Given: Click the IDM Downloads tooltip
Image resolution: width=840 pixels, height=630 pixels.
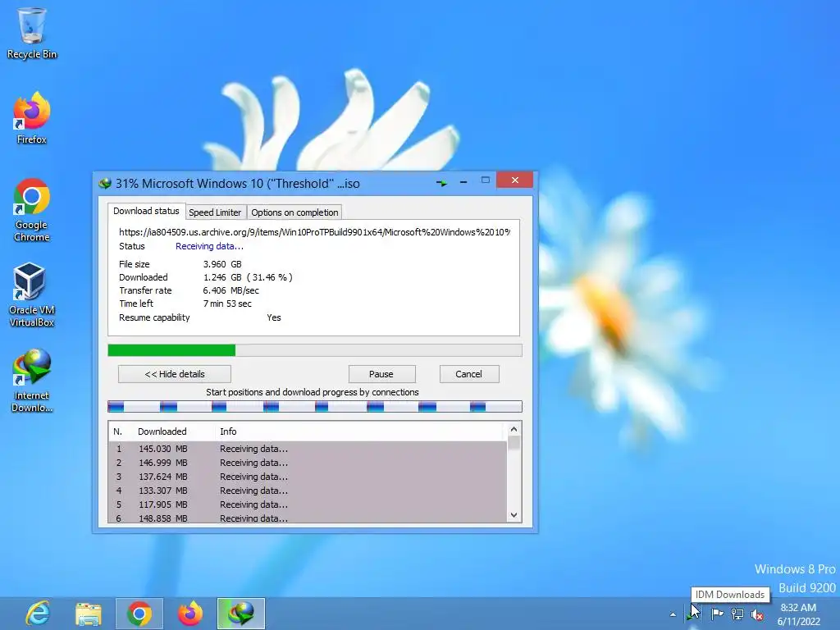Looking at the screenshot, I should pos(730,595).
